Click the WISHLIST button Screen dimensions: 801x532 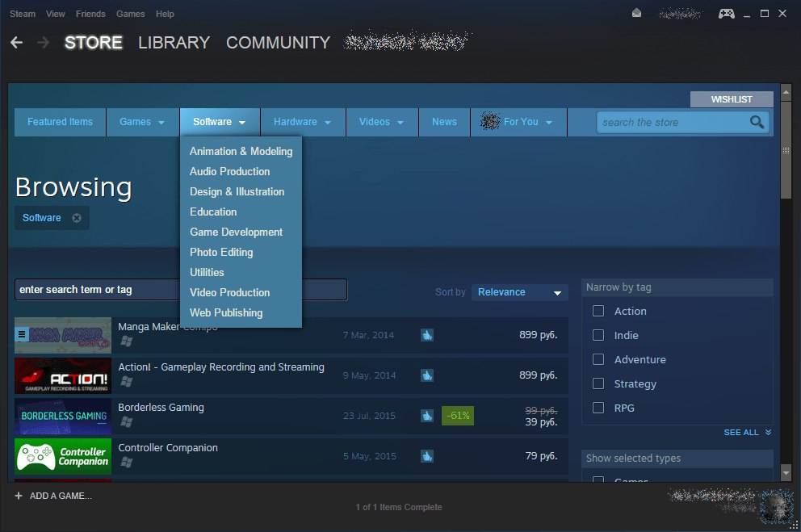pyautogui.click(x=732, y=99)
